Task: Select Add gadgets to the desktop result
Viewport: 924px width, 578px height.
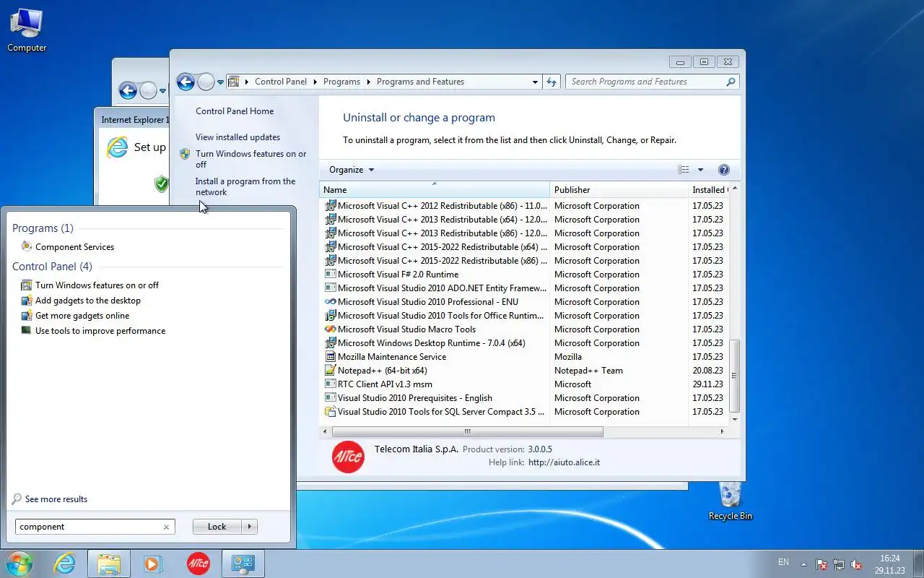Action: coord(88,301)
